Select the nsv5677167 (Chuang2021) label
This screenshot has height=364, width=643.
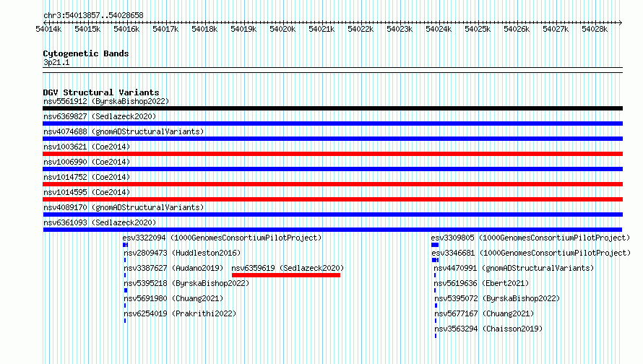click(485, 313)
